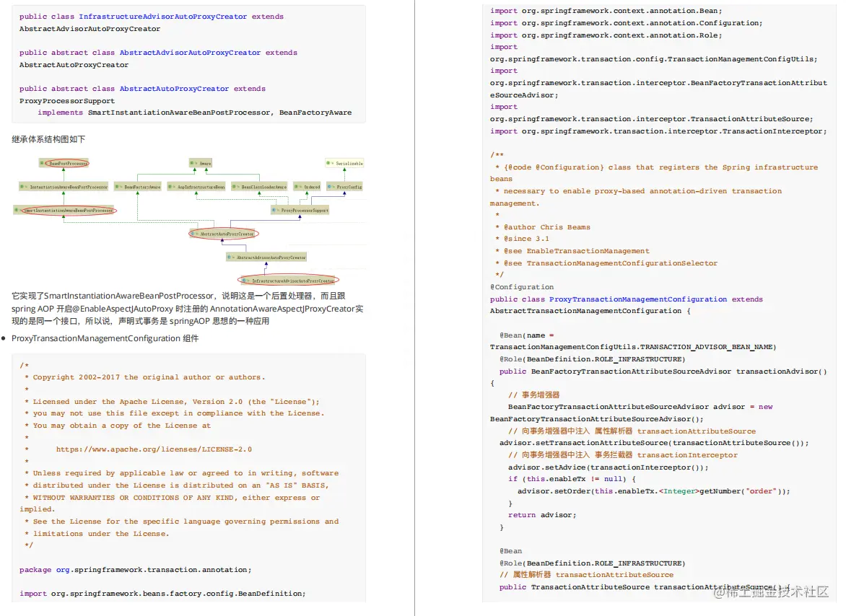Screen dimensions: 846x616
Task: Click the '// 事务增强器' comment
Action: point(533,395)
